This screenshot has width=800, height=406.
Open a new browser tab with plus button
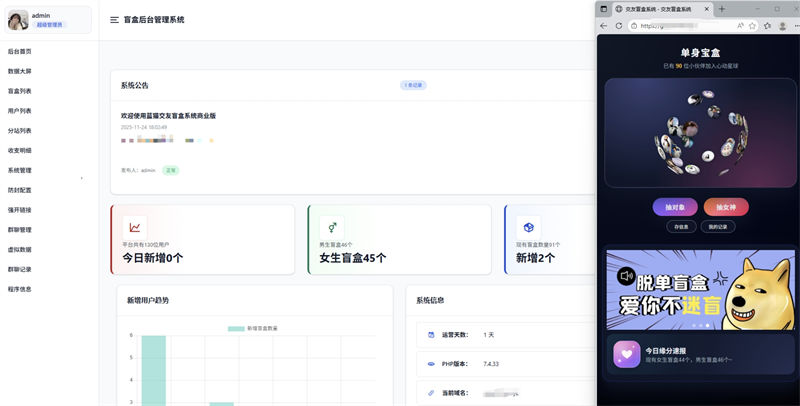(722, 8)
